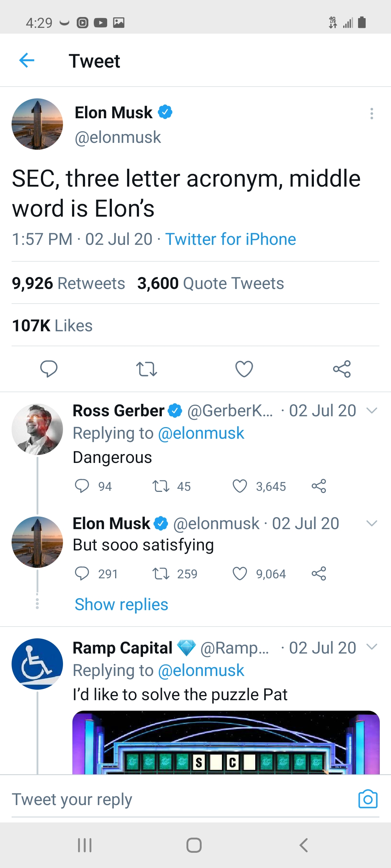
Task: Like Ross Gerber's Dangerous reply
Action: click(240, 486)
